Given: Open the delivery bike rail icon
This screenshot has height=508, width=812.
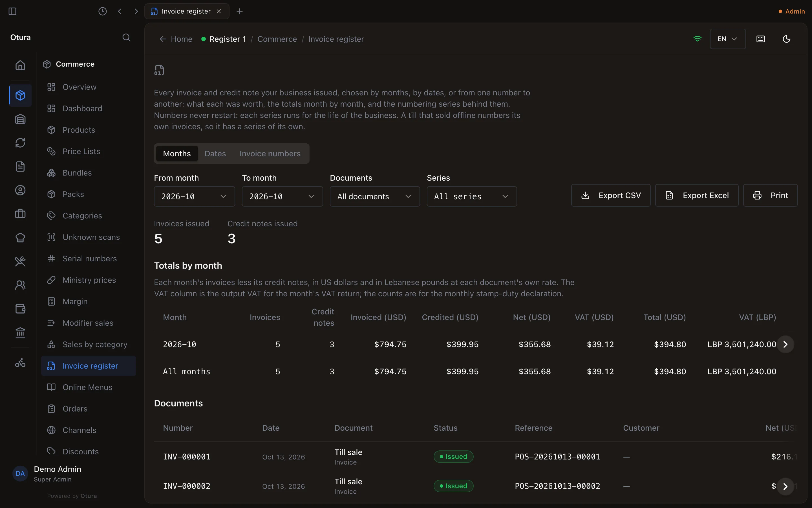Looking at the screenshot, I should (20, 363).
